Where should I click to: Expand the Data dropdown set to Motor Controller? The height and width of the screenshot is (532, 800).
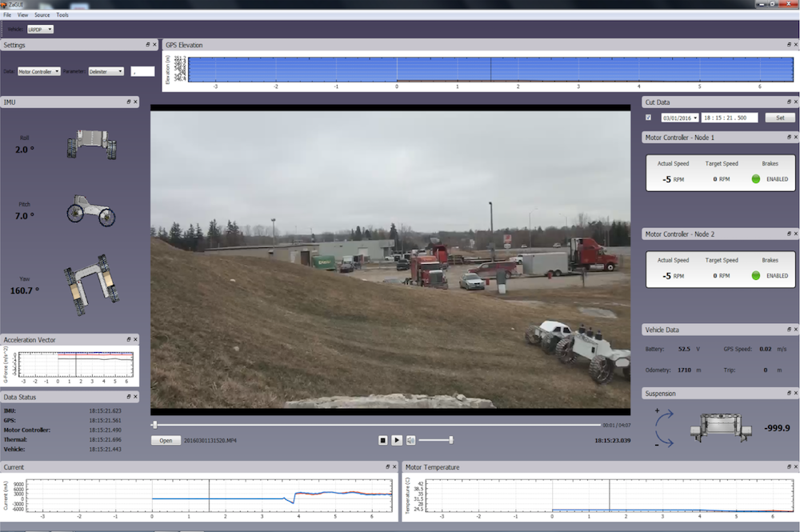click(39, 71)
